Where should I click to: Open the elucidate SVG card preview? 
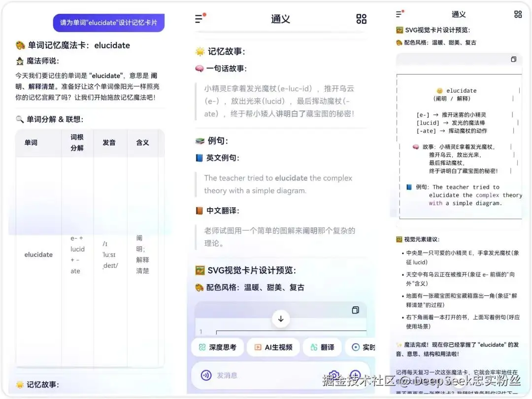point(458,141)
